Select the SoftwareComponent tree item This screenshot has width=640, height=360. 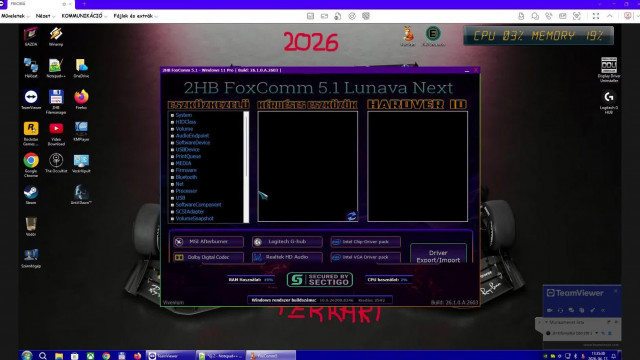[x=198, y=205]
